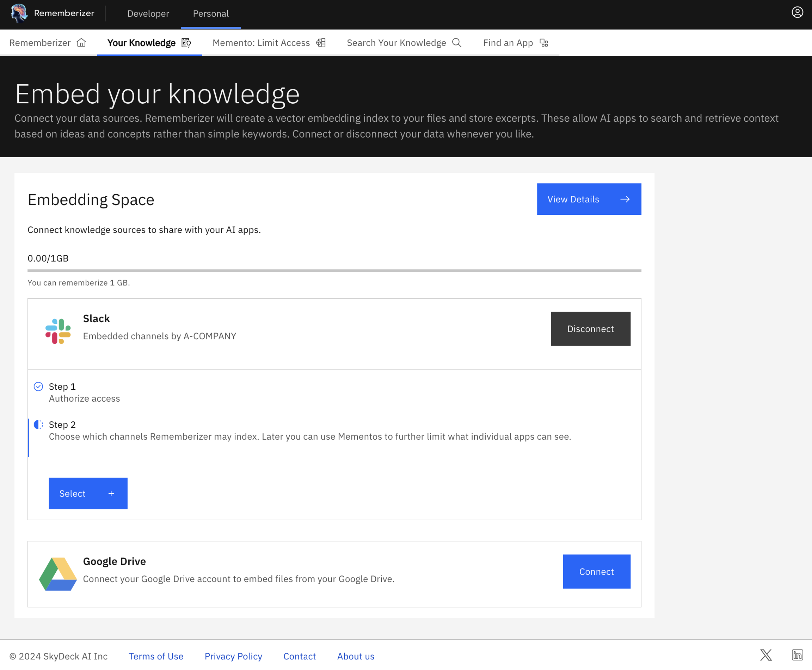Switch to the Developer tab

tap(148, 13)
